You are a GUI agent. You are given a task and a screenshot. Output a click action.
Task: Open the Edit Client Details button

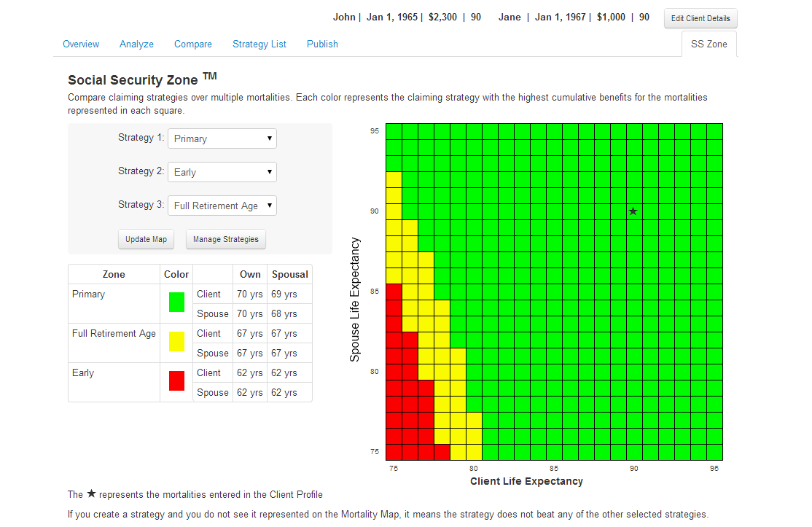(x=700, y=18)
